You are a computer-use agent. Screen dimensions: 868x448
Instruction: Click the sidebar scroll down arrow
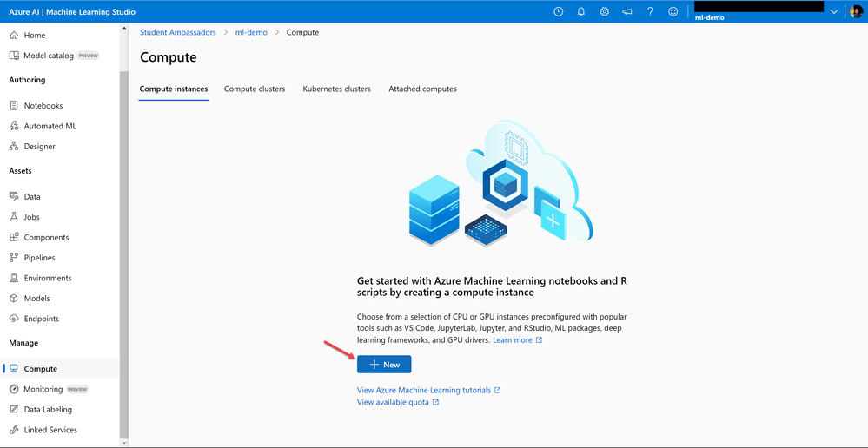[x=124, y=443]
